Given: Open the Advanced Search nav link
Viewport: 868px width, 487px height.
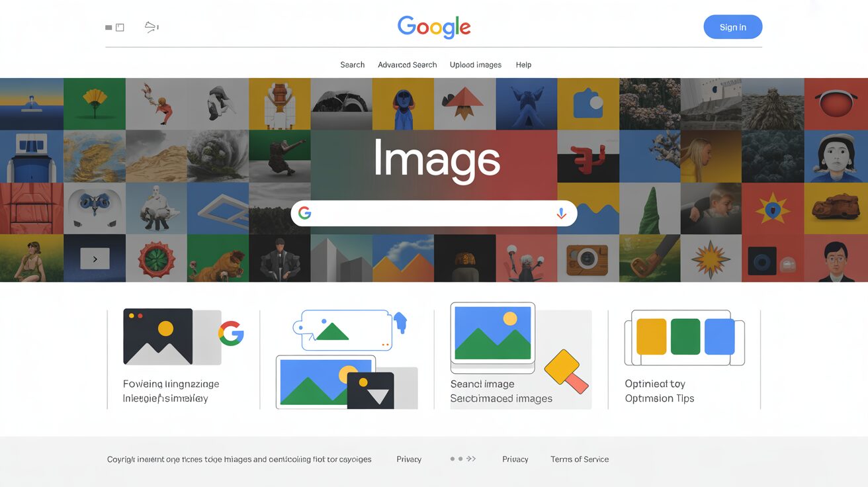Looking at the screenshot, I should [407, 65].
